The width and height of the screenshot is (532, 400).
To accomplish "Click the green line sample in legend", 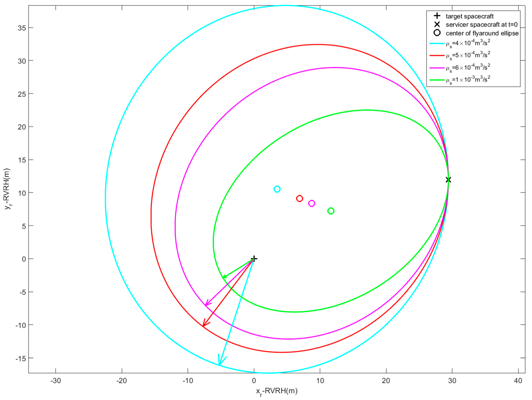I will [437, 80].
